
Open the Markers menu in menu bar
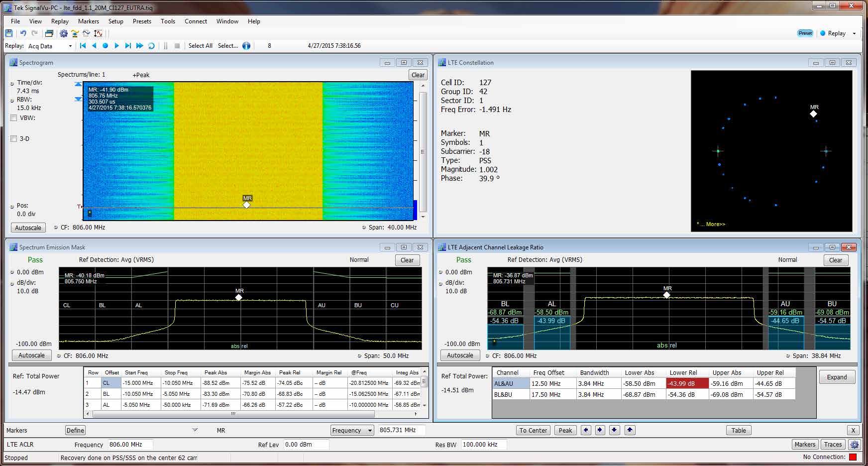[88, 21]
